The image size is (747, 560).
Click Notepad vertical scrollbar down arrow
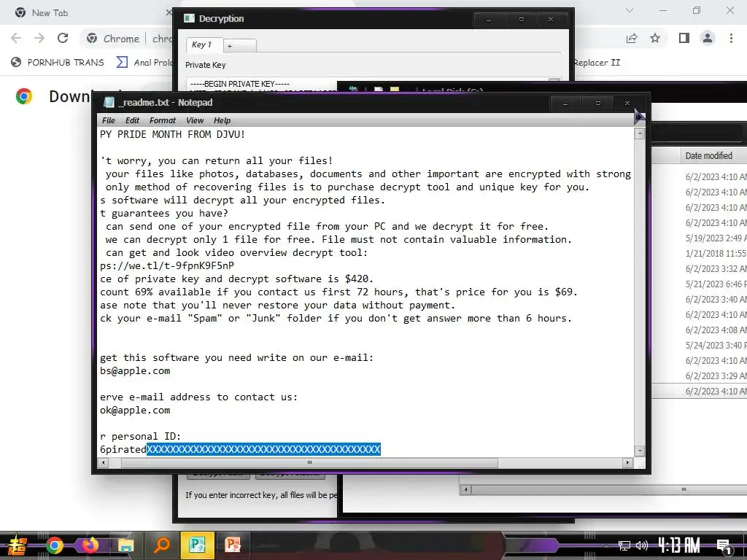(640, 451)
